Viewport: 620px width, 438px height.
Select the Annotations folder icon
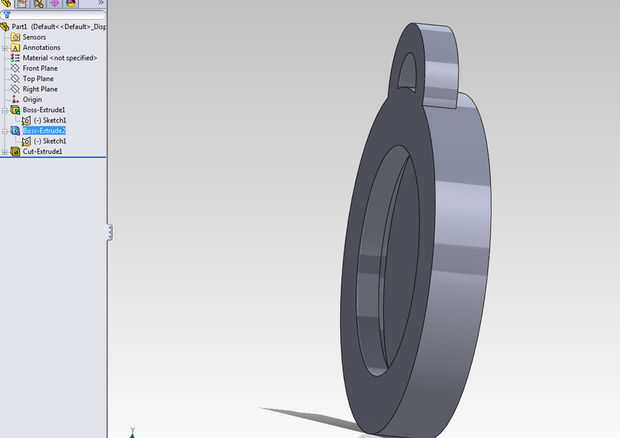coord(15,48)
